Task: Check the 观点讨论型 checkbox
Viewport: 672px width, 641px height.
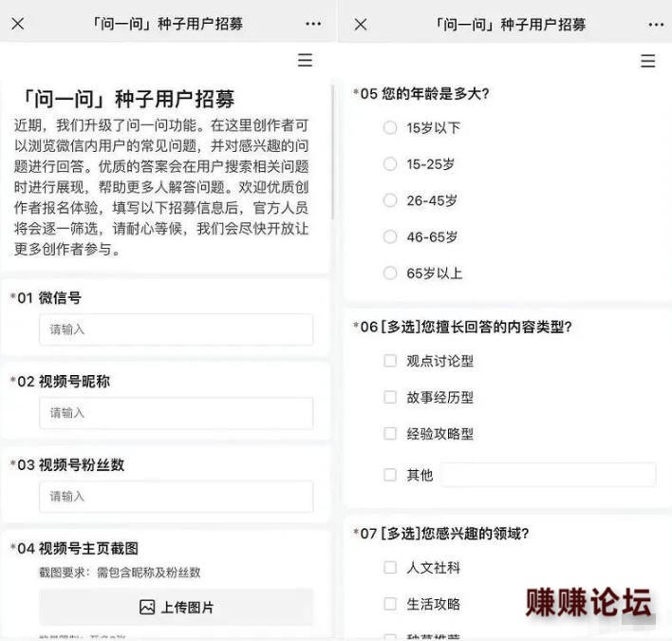Action: click(390, 361)
